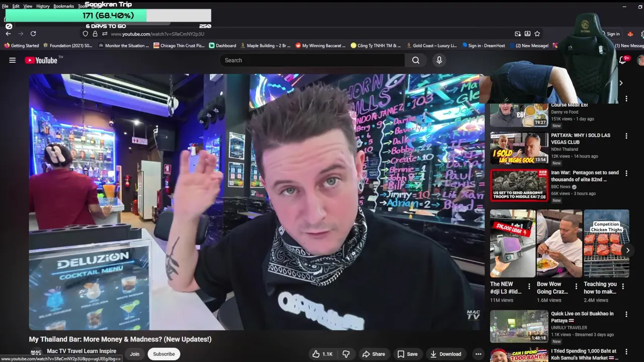
Task: Open the YouTube notifications bell
Action: tap(623, 60)
